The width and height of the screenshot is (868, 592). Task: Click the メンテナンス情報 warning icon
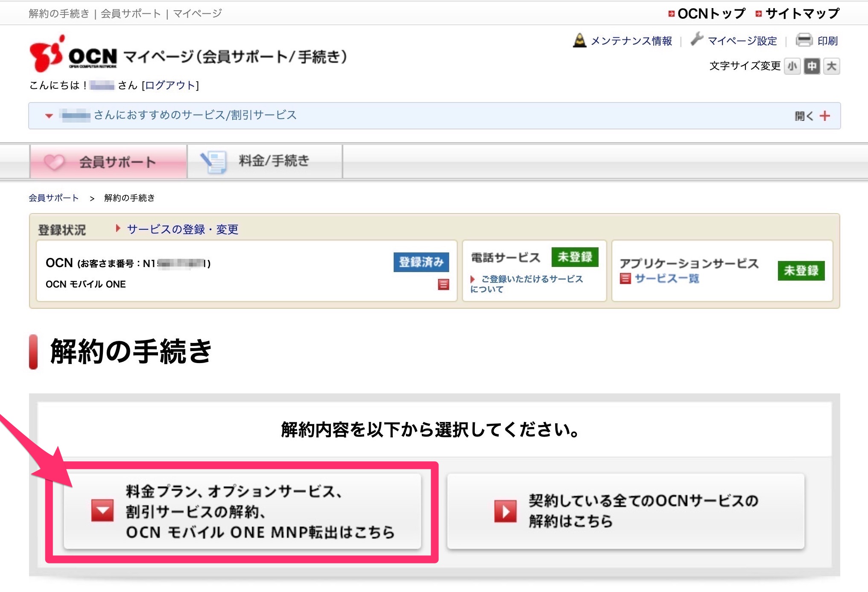[579, 41]
